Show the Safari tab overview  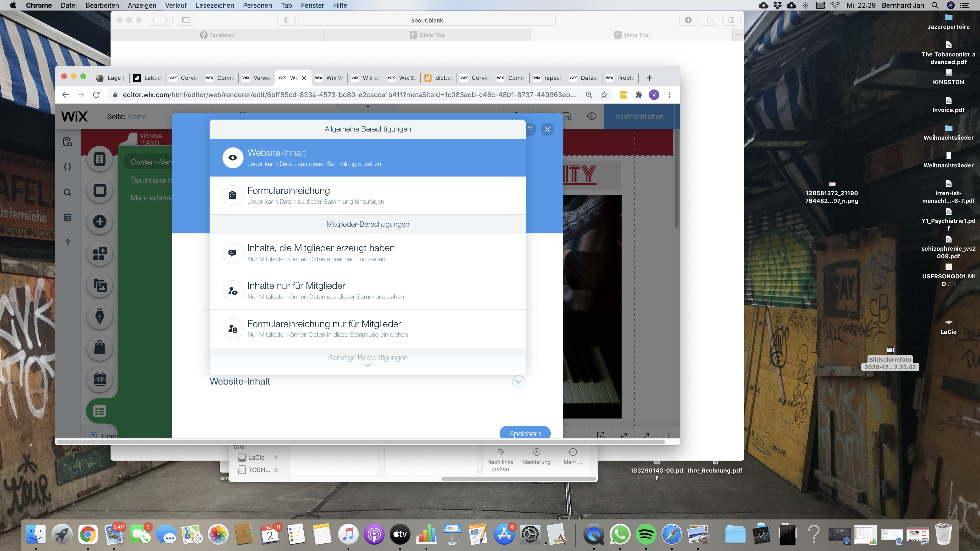(x=731, y=20)
